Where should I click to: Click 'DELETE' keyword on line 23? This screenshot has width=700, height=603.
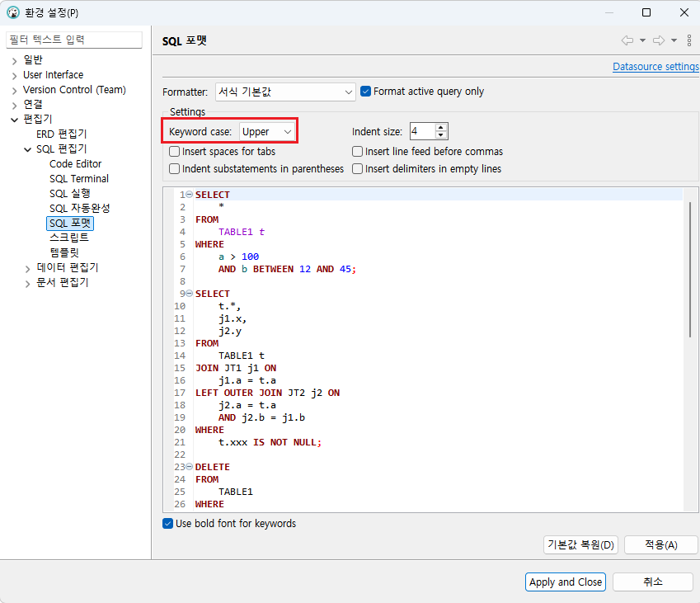(213, 467)
